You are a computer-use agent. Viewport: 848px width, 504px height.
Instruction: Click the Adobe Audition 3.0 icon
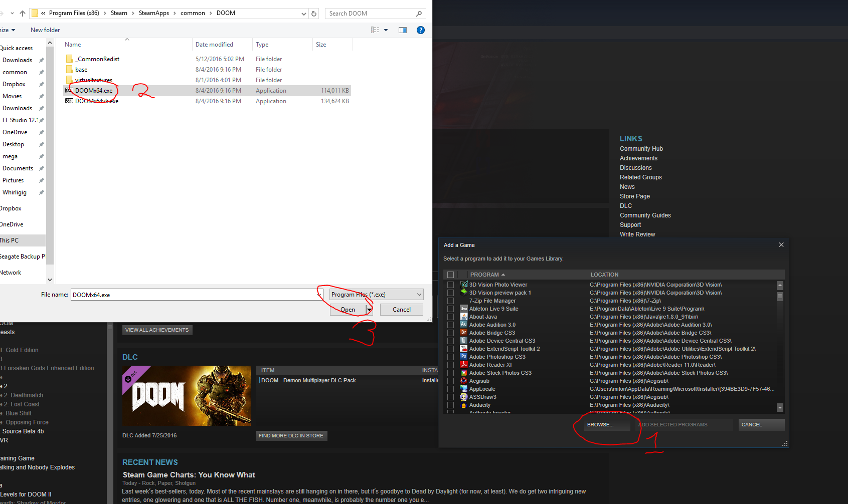(x=464, y=325)
